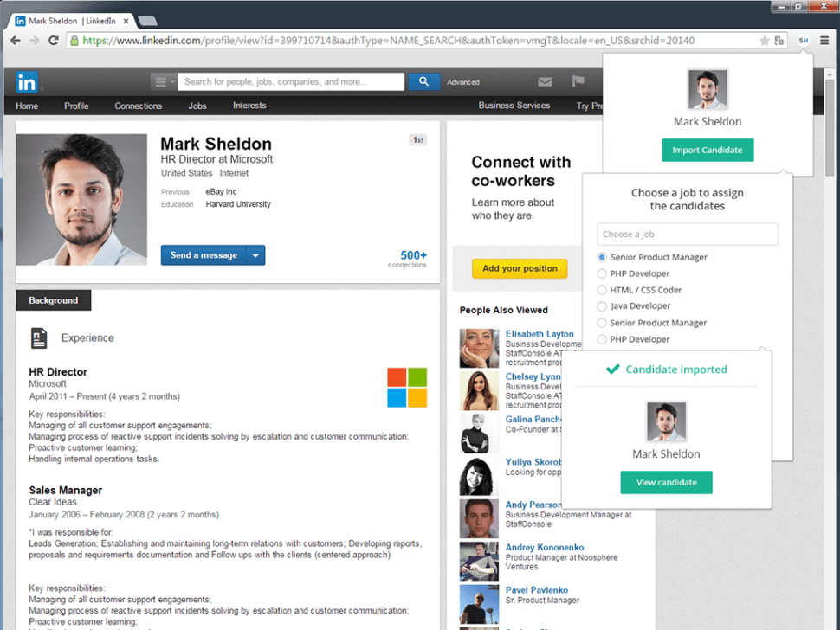The image size is (840, 630).
Task: Click the translate page icon in address bar
Action: pos(779,41)
